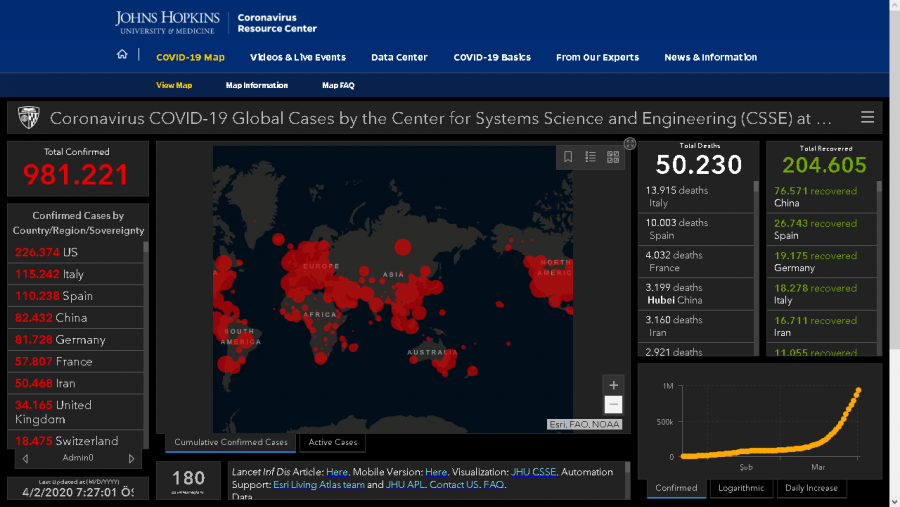Viewport: 900px width, 507px height.
Task: Select United Kingdom in confirmed list
Action: click(x=75, y=412)
